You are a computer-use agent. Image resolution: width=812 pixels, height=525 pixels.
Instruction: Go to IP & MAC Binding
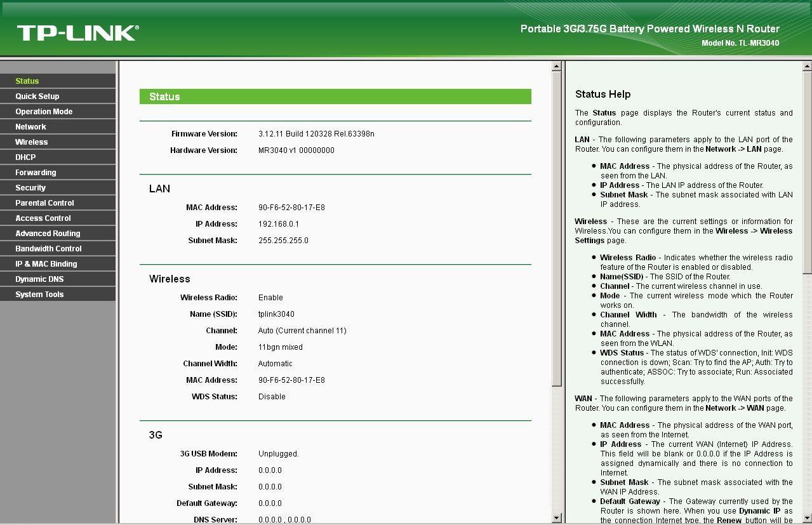(x=46, y=264)
